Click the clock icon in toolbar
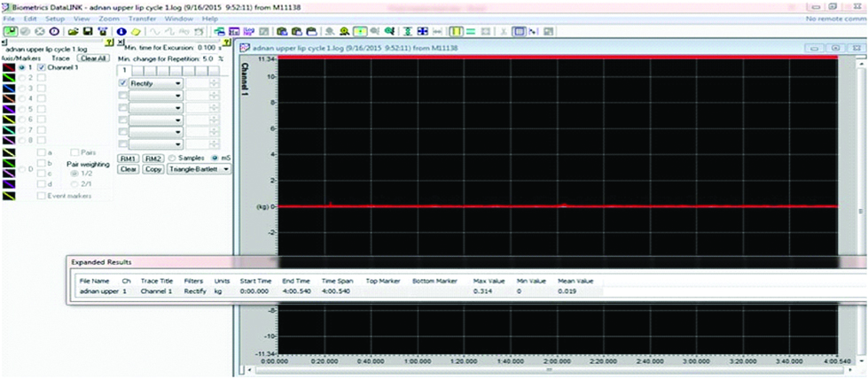This screenshot has width=868, height=379. coord(55,31)
